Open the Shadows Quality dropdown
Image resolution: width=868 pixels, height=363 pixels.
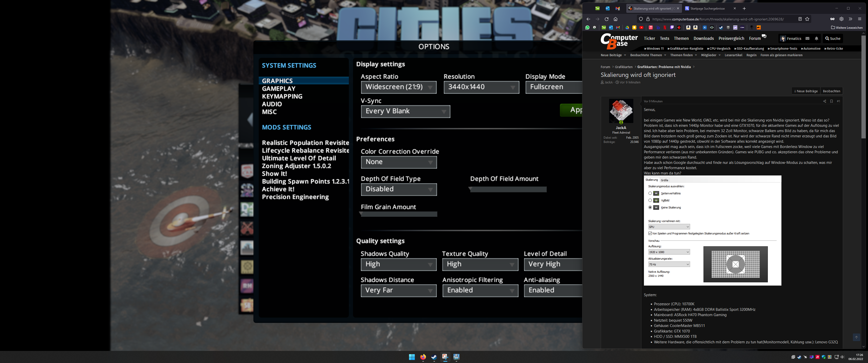398,264
